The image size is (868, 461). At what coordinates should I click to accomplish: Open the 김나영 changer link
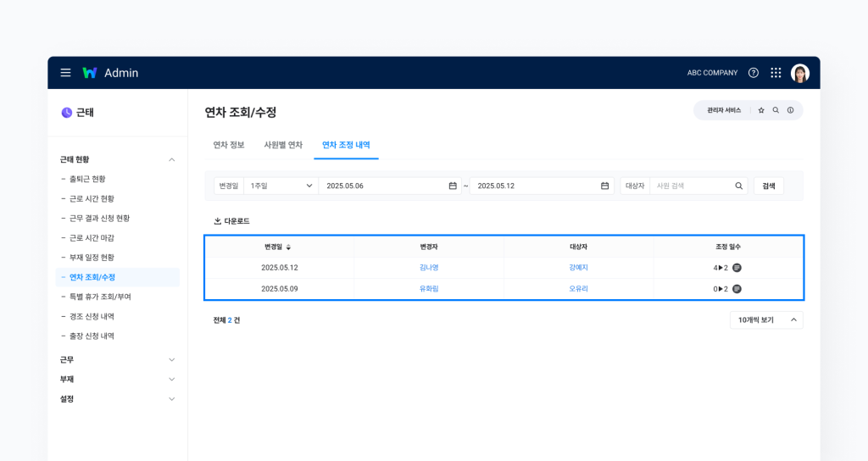(x=429, y=267)
